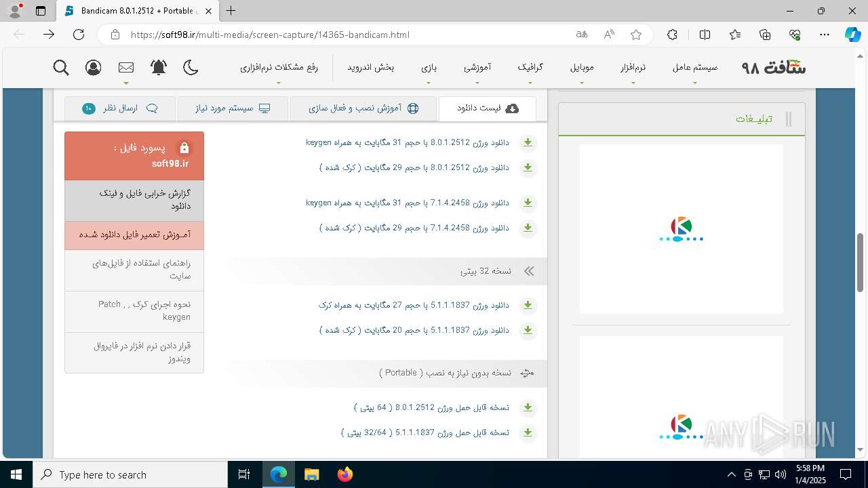Click download arrow for 7.1.4.2458 29 MB cracked version

click(528, 228)
